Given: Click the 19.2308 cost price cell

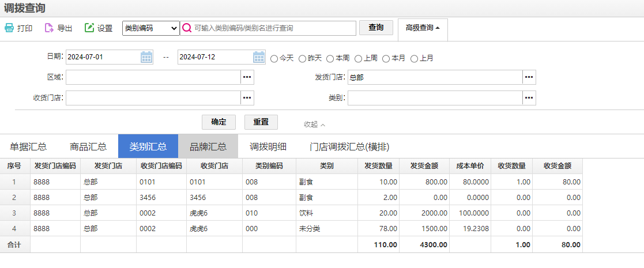Looking at the screenshot, I should (x=470, y=229).
